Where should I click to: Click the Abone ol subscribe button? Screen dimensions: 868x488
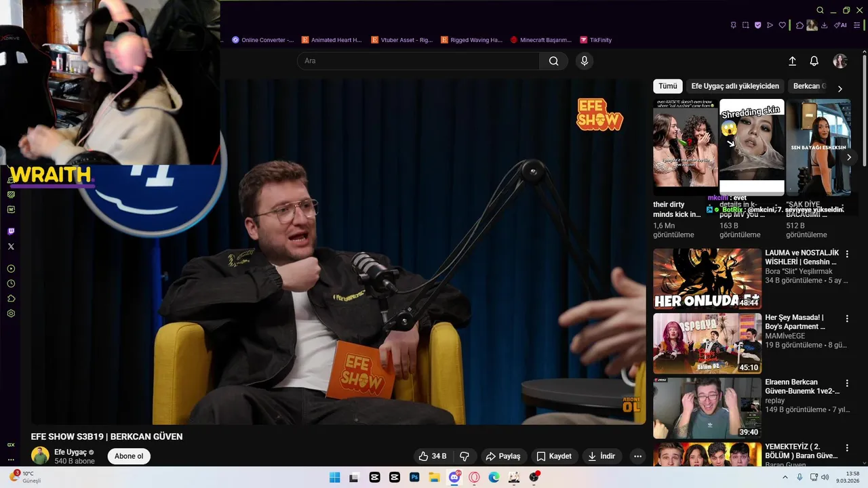click(x=129, y=456)
